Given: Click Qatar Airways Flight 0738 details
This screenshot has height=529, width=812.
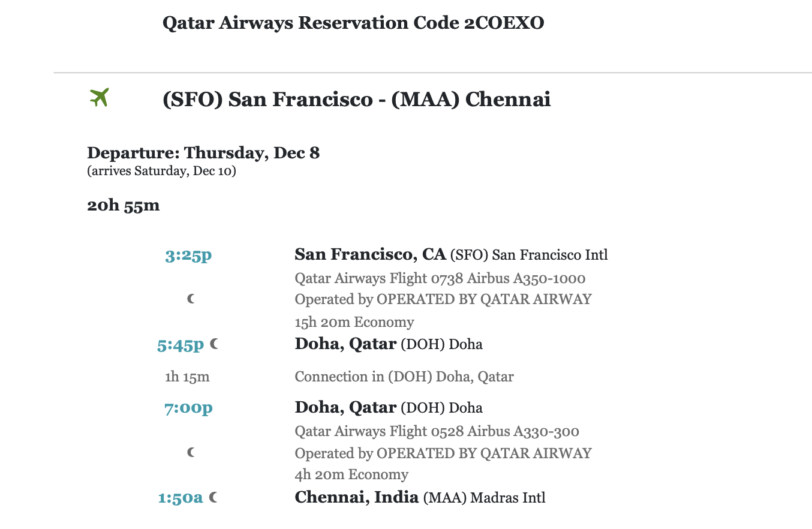Looking at the screenshot, I should (440, 278).
